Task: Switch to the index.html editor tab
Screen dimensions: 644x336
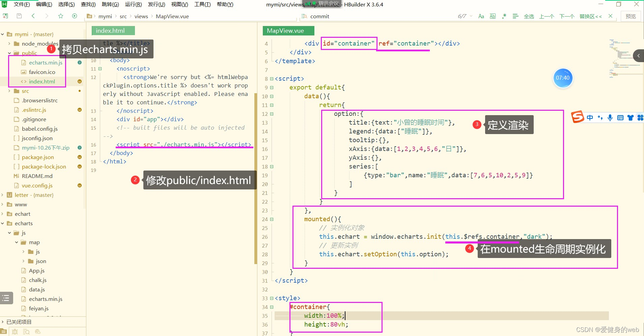Action: coord(113,31)
